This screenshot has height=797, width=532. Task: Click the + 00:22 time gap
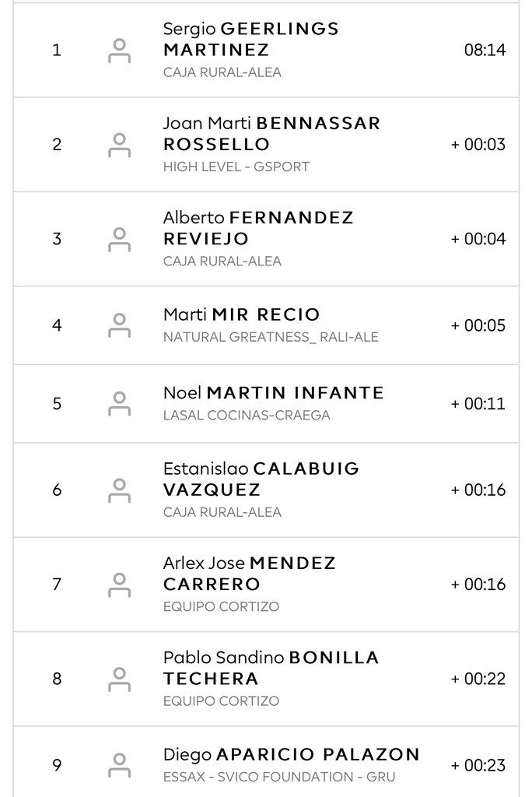(x=478, y=679)
